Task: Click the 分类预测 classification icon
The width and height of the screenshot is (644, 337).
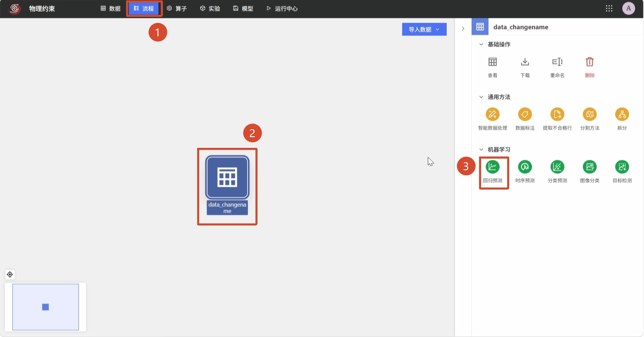Action: (557, 167)
